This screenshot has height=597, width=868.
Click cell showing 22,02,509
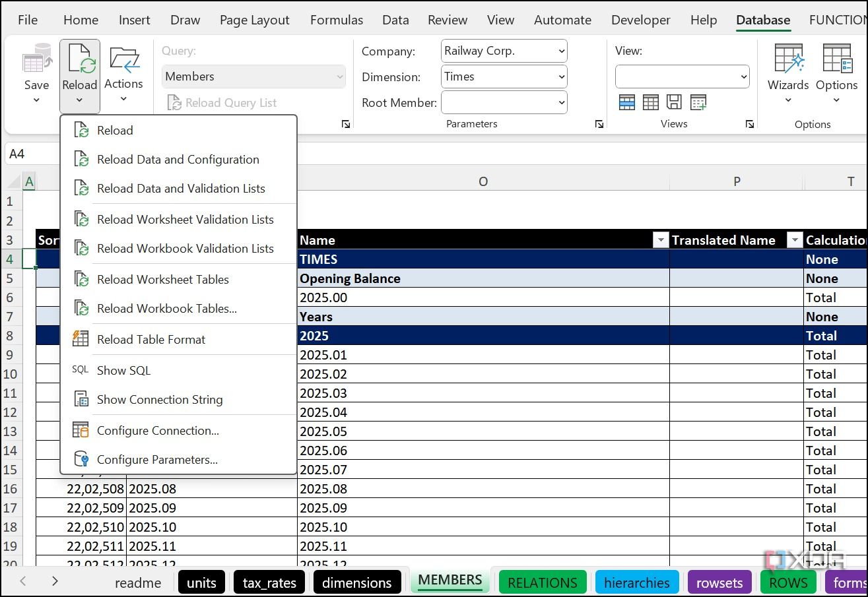tap(81, 508)
